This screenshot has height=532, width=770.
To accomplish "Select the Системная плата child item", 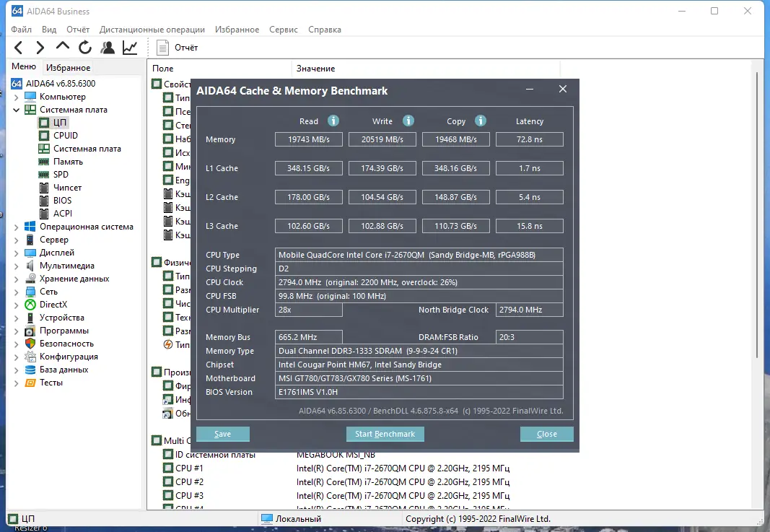I will tap(87, 149).
